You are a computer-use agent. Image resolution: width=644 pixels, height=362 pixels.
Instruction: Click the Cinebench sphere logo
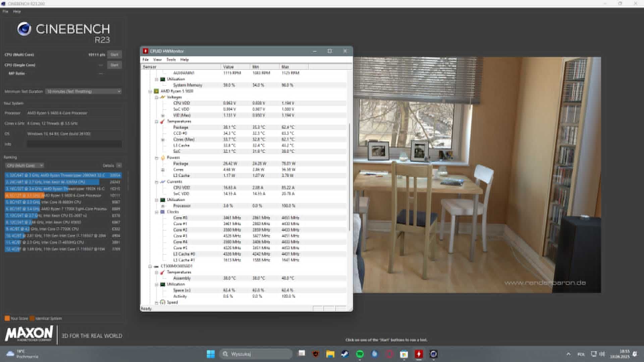(x=24, y=29)
